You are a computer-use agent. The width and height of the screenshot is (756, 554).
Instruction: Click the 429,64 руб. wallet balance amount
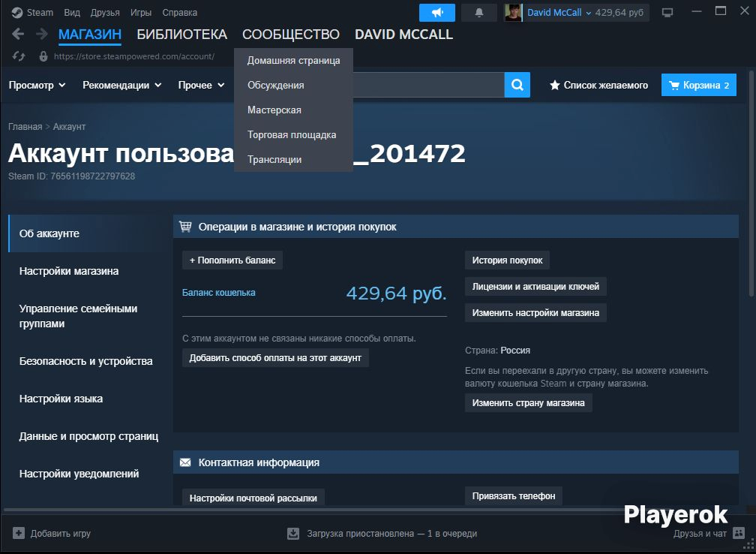(x=396, y=293)
